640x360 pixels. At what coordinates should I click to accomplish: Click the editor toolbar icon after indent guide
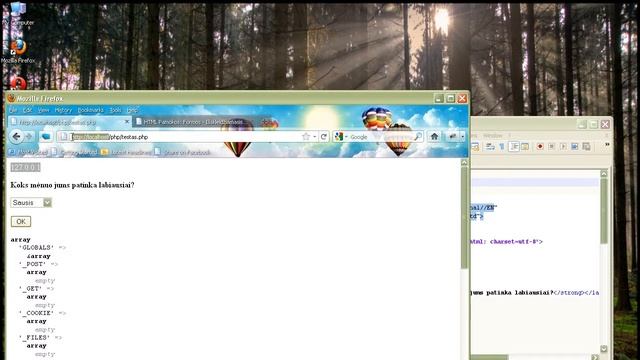[x=525, y=146]
